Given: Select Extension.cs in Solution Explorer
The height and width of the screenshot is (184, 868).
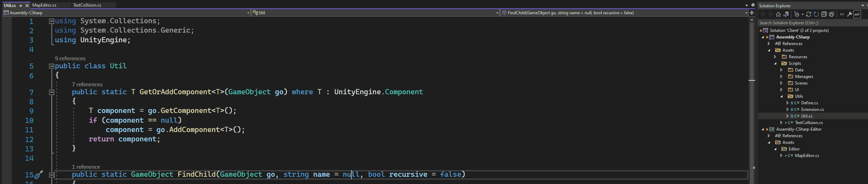Looking at the screenshot, I should [x=812, y=109].
